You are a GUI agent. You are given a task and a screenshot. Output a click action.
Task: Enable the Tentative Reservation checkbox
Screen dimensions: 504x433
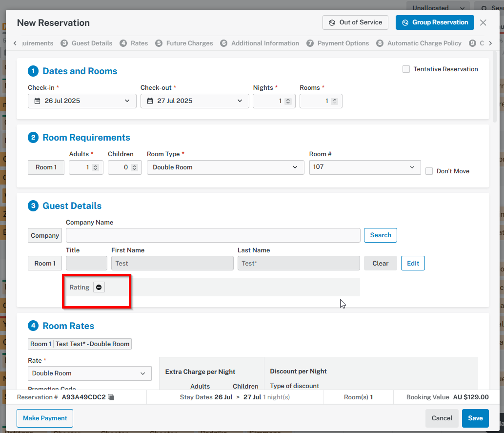point(406,69)
